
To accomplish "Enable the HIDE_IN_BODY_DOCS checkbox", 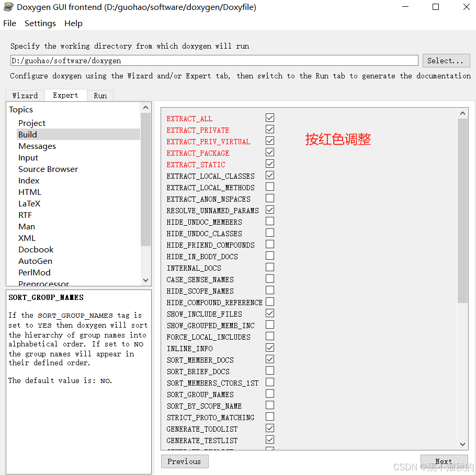I will point(270,256).
